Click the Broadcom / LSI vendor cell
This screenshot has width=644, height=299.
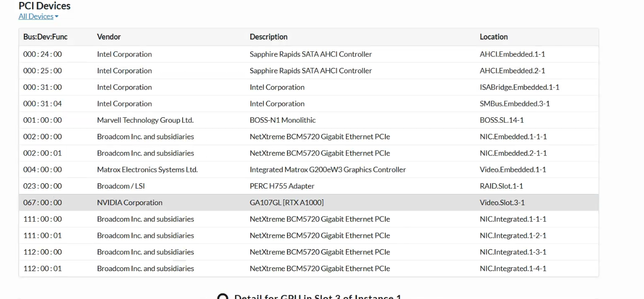(x=121, y=186)
